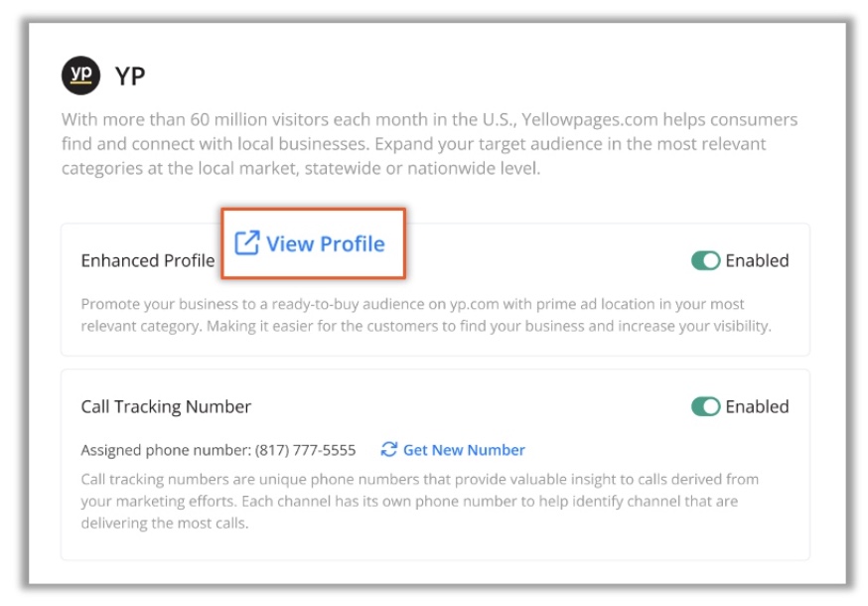Click the YP logo icon
The height and width of the screenshot is (606, 868).
80,76
